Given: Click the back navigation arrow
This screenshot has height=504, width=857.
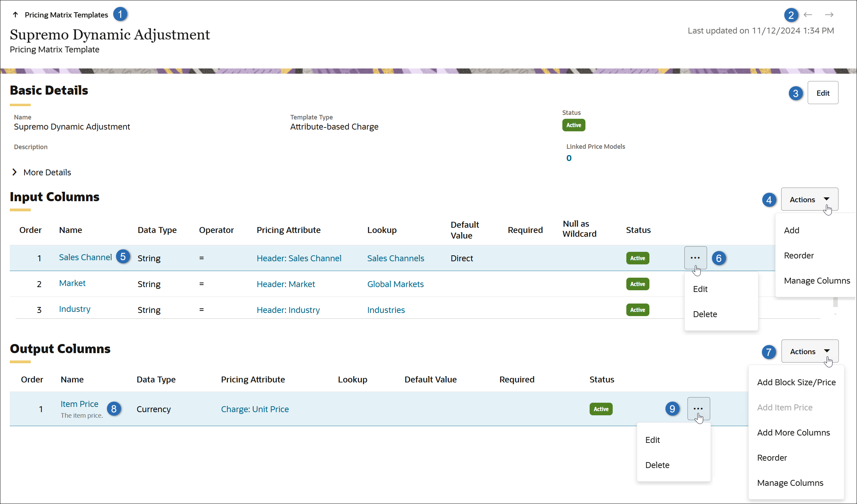Looking at the screenshot, I should coord(808,15).
